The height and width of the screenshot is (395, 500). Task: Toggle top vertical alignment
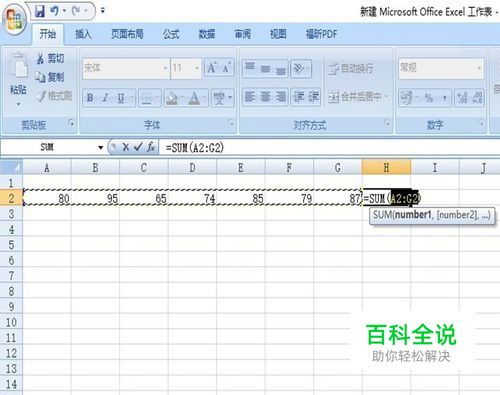click(250, 68)
